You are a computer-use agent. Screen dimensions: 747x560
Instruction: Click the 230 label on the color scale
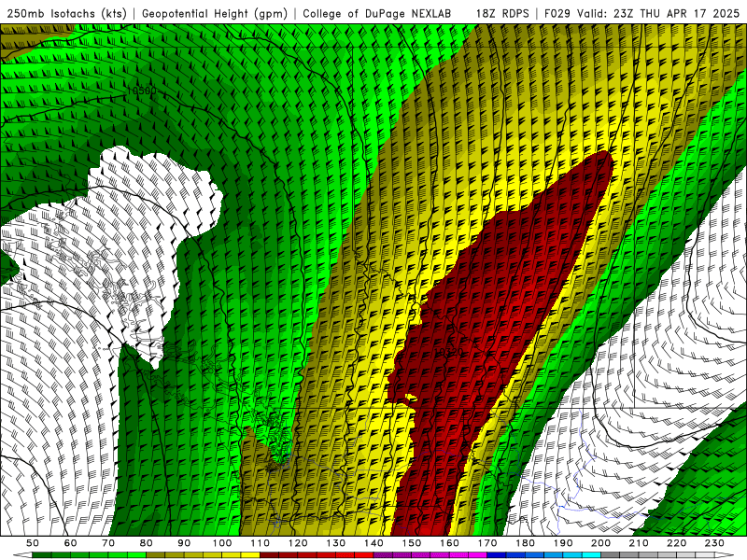coord(714,543)
